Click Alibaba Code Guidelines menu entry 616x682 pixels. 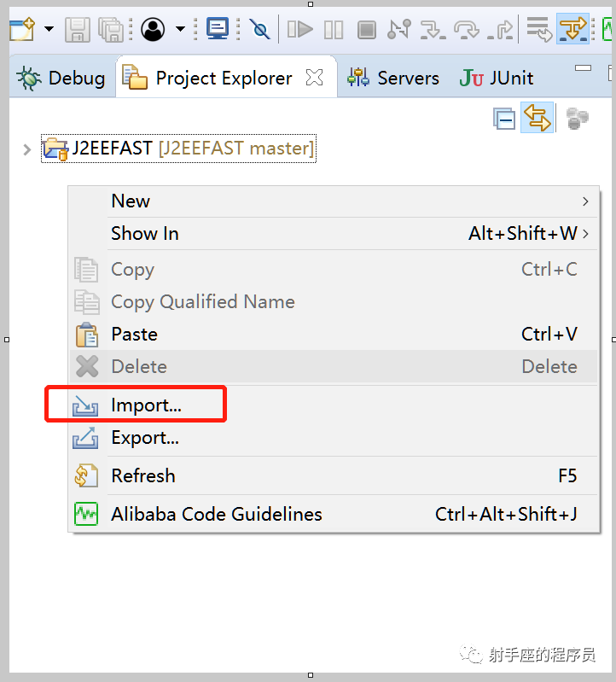pyautogui.click(x=216, y=514)
